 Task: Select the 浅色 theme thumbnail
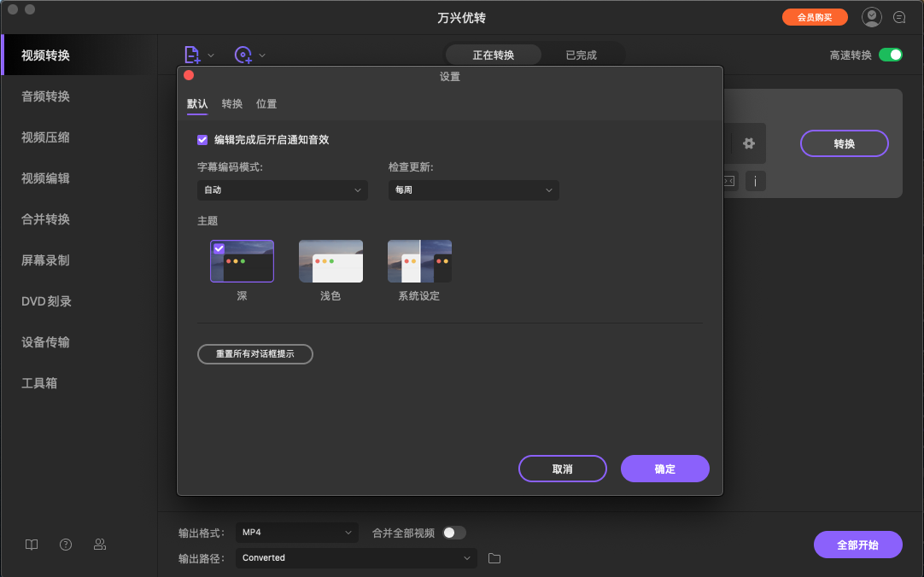click(330, 260)
